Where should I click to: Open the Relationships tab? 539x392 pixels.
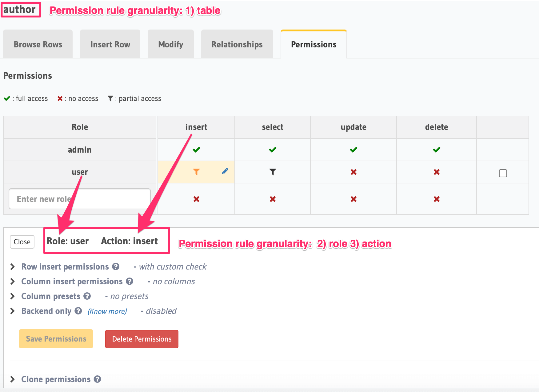(x=237, y=45)
